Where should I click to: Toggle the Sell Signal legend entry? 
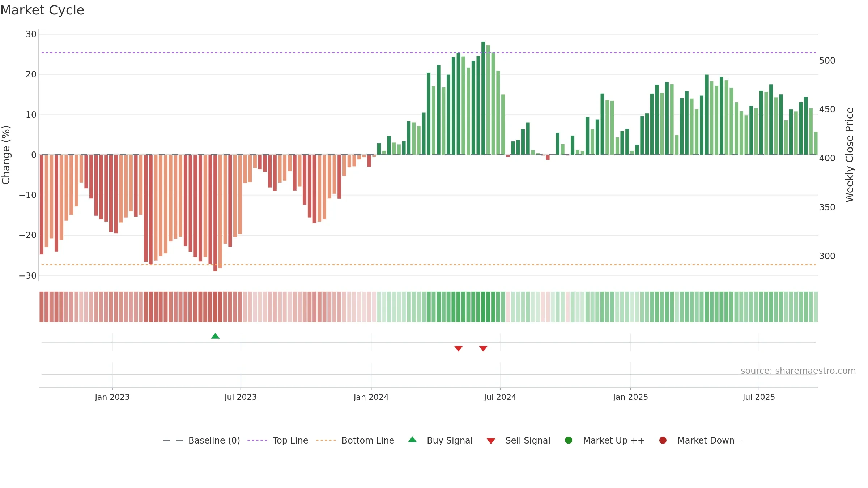tap(518, 440)
